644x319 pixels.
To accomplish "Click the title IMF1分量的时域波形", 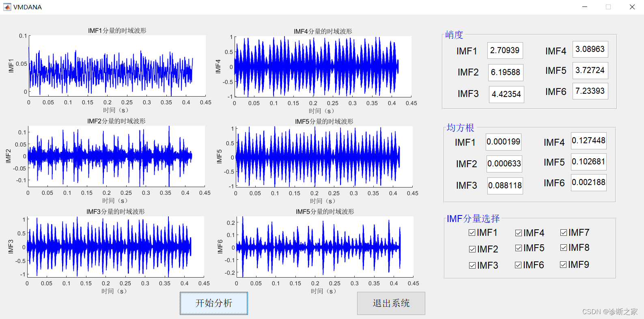I will click(x=117, y=30).
